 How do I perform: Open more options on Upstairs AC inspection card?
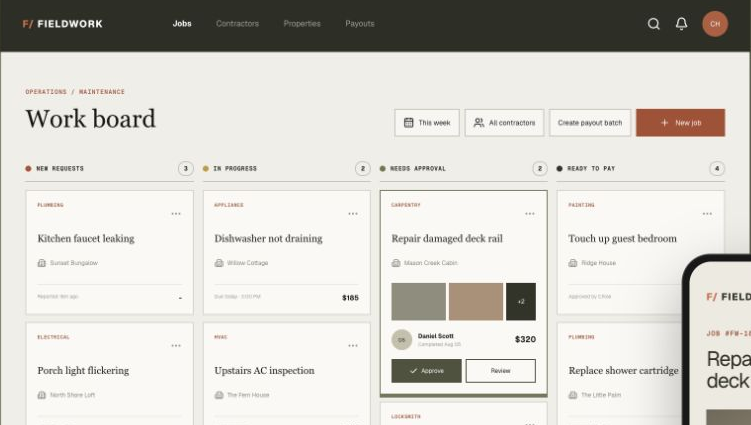point(353,345)
